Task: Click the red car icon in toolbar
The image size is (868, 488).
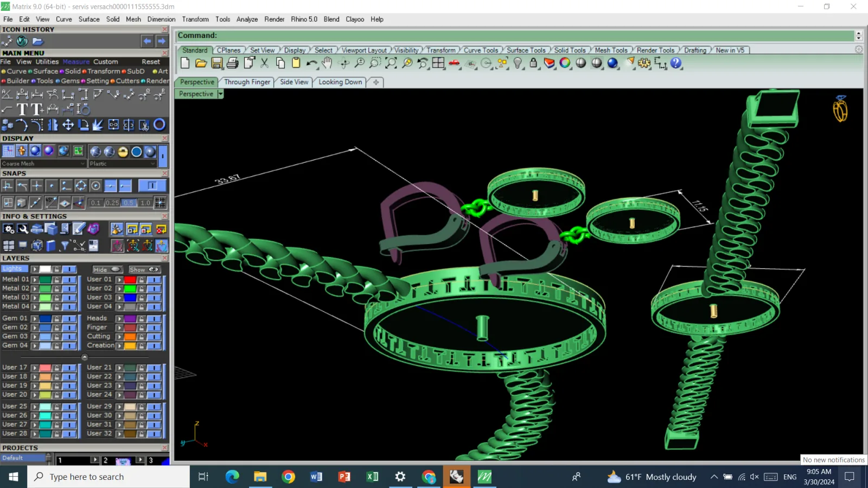Action: pos(455,63)
